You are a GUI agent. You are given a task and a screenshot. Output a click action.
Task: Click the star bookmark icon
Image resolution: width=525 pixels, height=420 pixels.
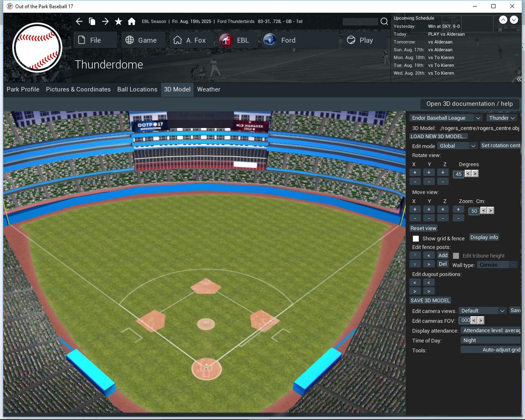119,21
